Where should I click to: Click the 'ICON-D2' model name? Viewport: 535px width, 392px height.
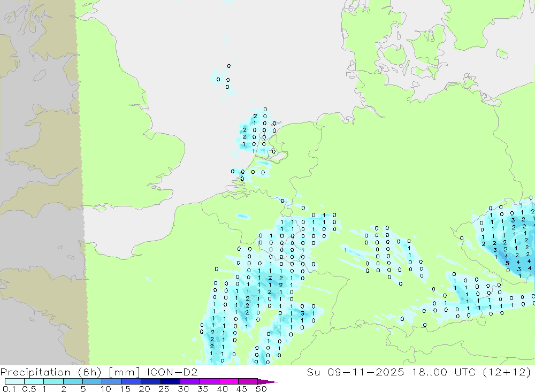(172, 372)
